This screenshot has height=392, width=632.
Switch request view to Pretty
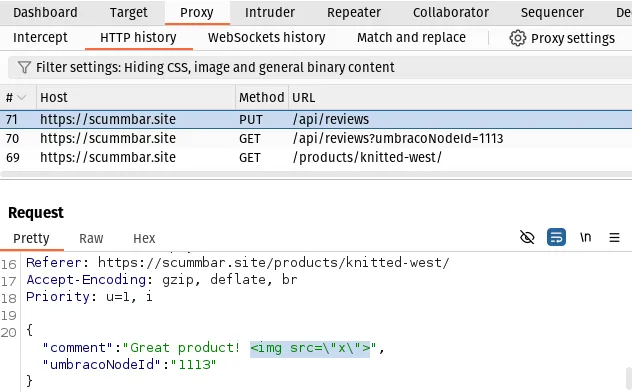tap(31, 238)
